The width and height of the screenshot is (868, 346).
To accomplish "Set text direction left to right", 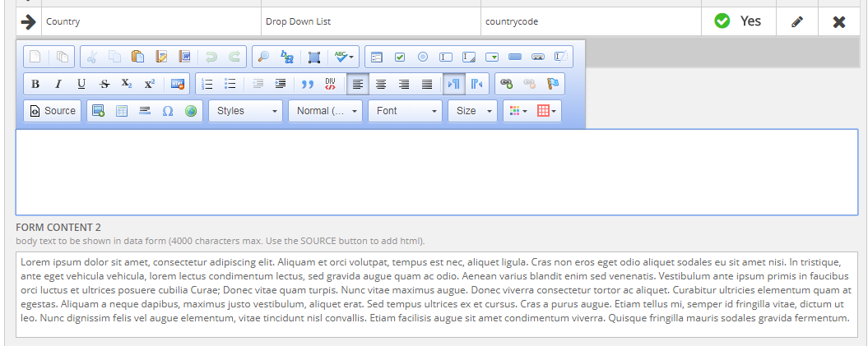I will [x=454, y=84].
